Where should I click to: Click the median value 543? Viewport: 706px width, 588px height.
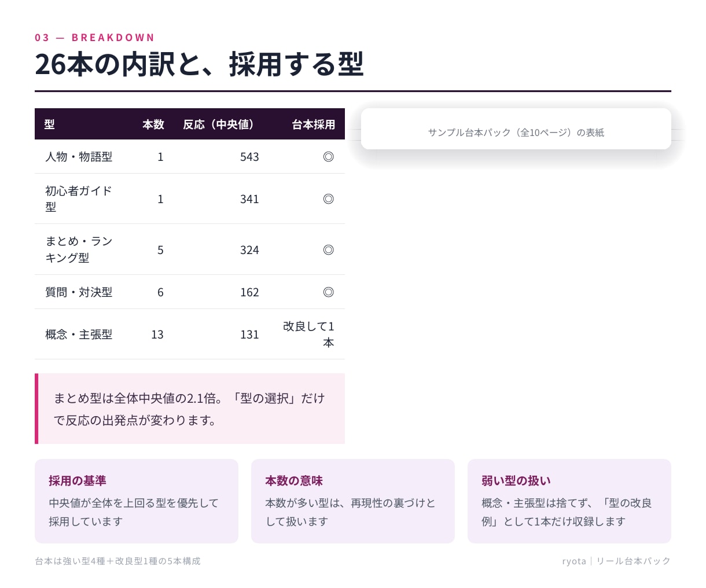249,157
